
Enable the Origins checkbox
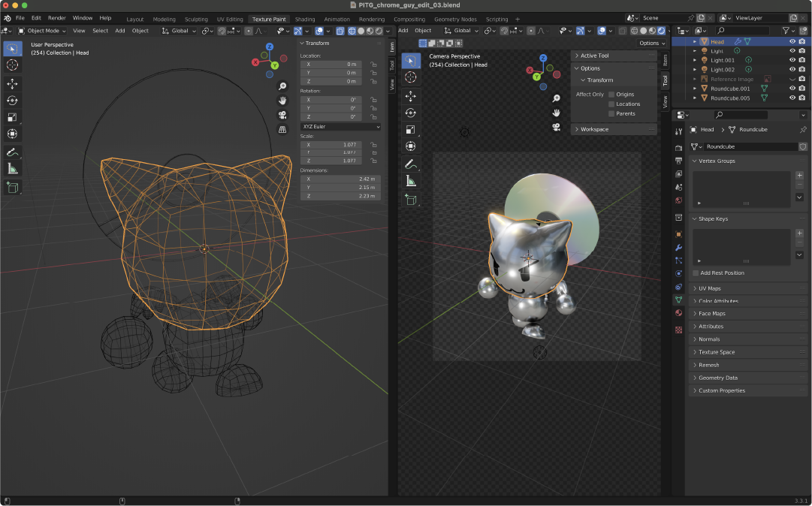(x=611, y=95)
